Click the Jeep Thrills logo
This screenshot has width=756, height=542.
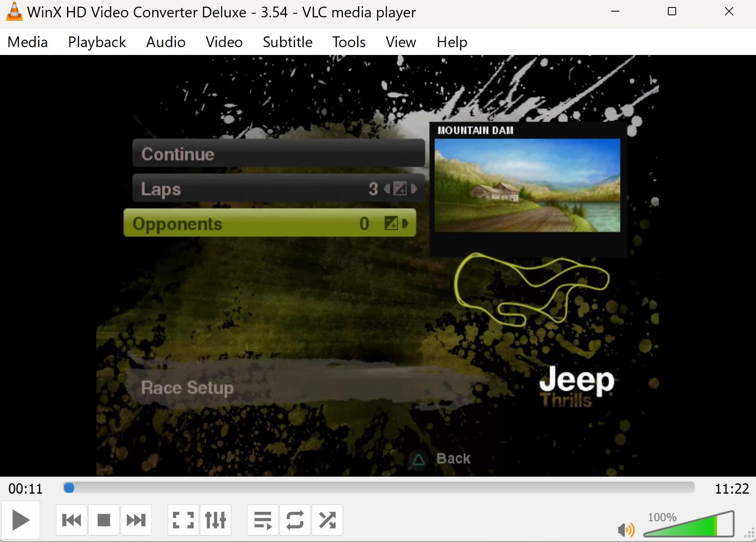click(576, 387)
